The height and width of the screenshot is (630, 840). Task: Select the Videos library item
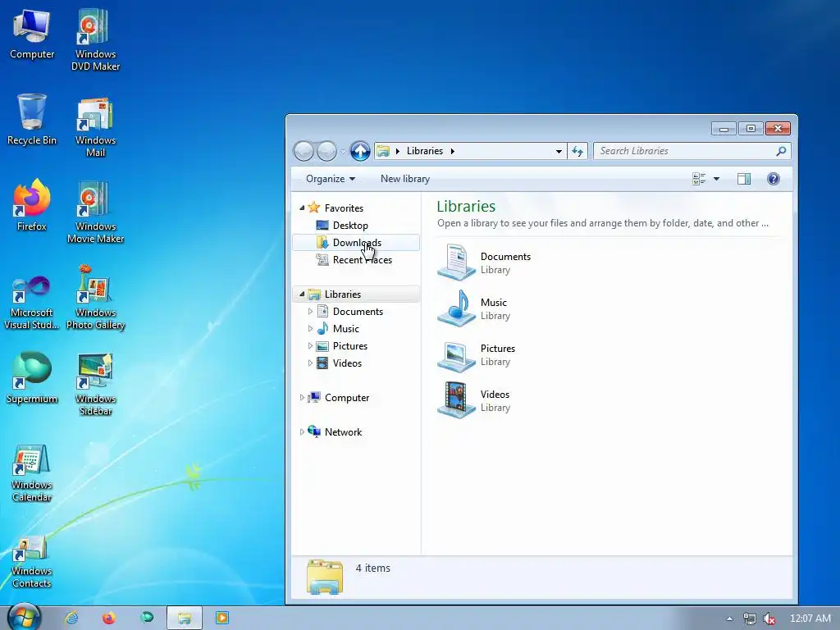tap(473, 400)
